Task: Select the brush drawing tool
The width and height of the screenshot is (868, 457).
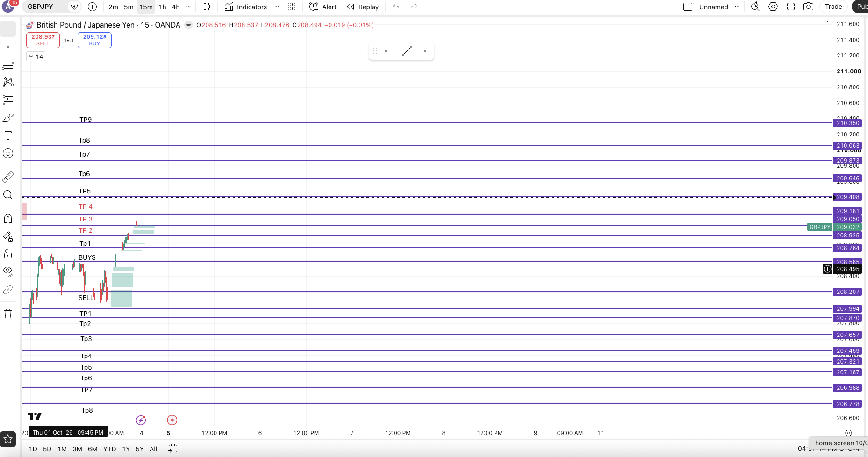Action: [x=8, y=118]
